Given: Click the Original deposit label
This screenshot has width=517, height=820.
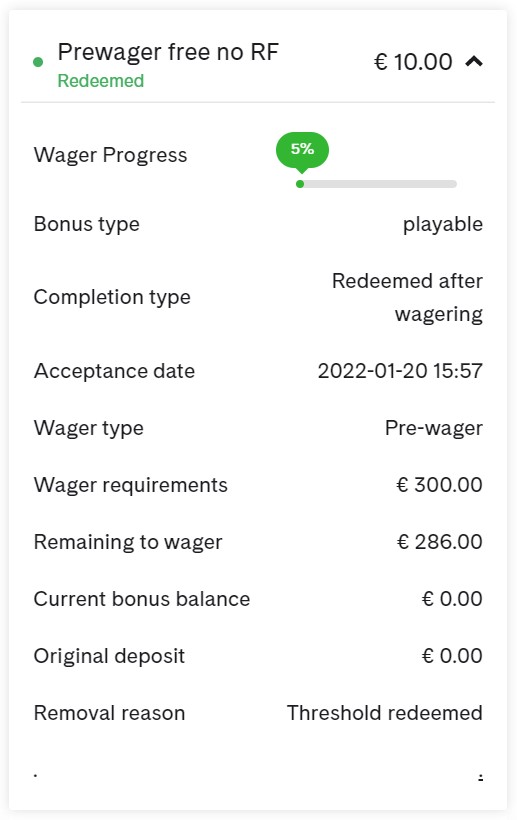Looking at the screenshot, I should point(109,656).
